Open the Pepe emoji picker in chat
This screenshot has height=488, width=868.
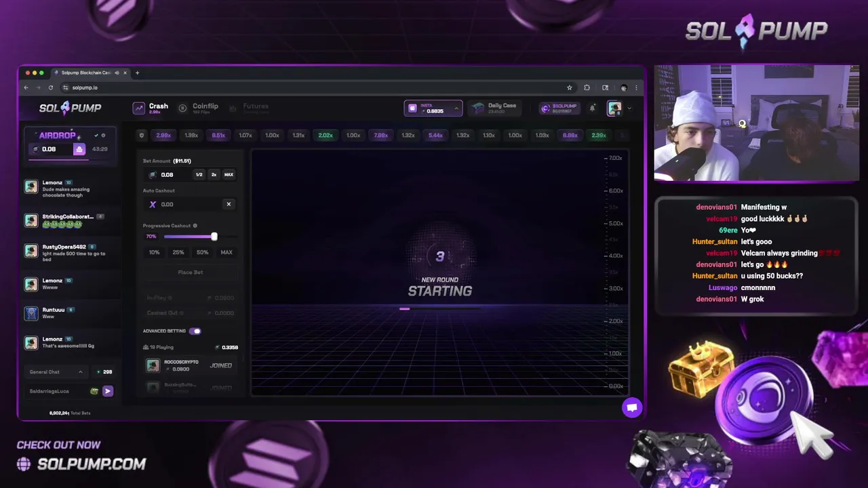(x=94, y=391)
